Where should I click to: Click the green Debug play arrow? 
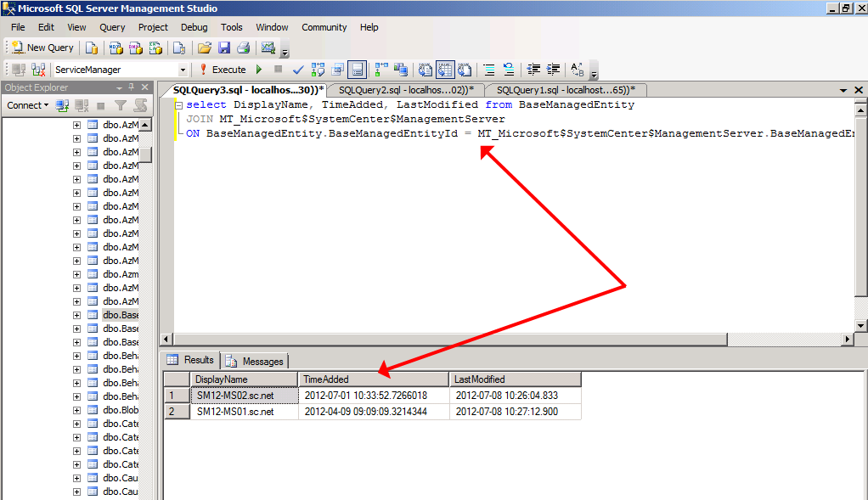(259, 70)
